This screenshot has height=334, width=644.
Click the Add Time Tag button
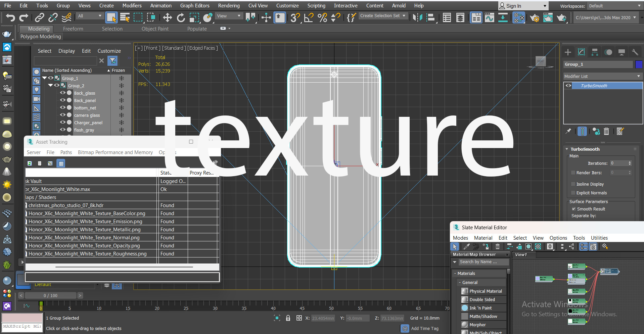click(420, 329)
